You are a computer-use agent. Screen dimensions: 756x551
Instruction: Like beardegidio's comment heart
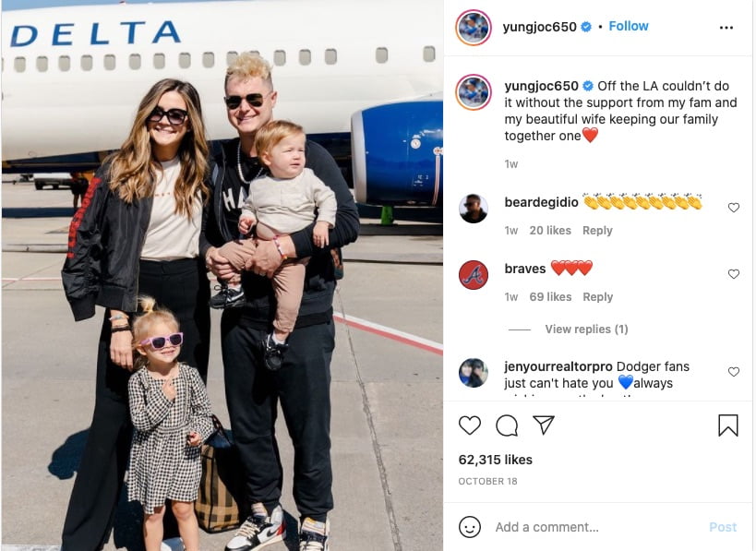pyautogui.click(x=733, y=208)
